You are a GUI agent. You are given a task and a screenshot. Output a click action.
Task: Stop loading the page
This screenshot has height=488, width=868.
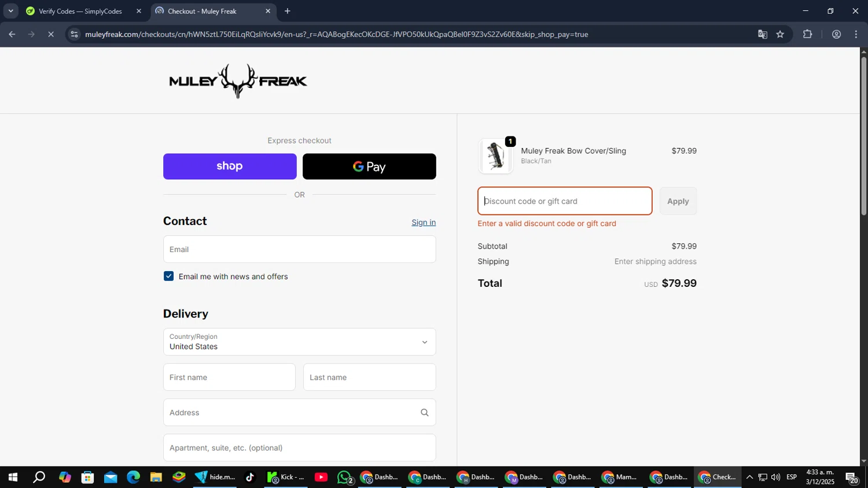[x=51, y=34]
